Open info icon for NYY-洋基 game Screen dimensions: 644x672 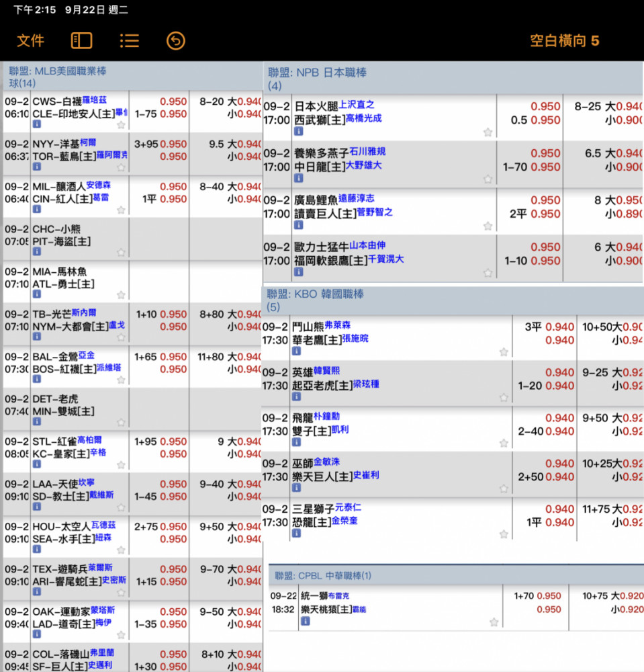37,167
